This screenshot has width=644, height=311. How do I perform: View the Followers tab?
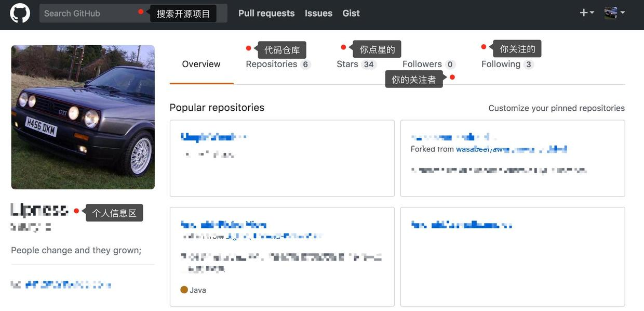[x=423, y=63]
